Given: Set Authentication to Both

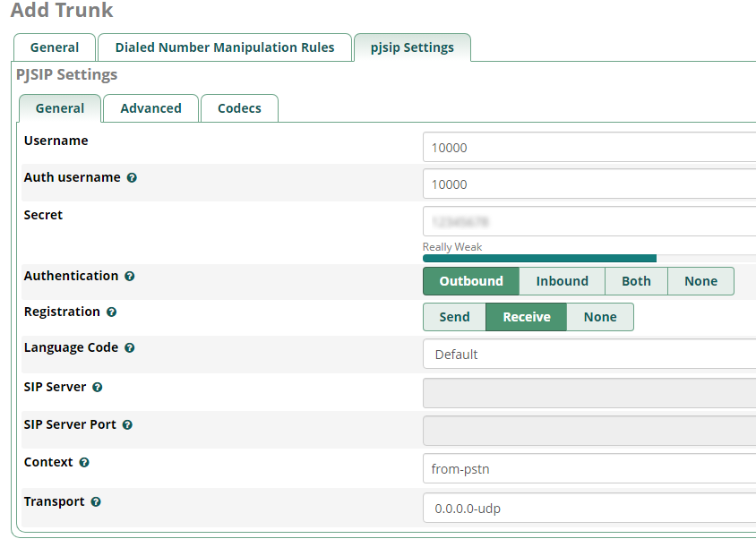Looking at the screenshot, I should [x=637, y=281].
